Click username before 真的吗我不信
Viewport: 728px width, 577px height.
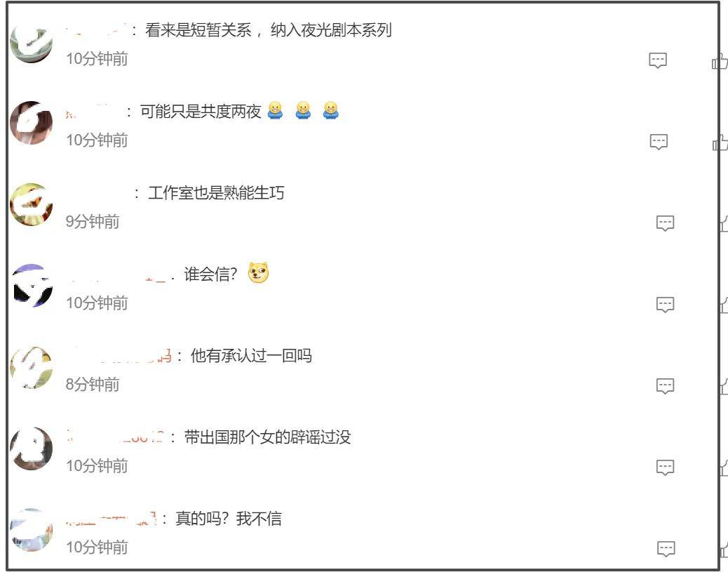pyautogui.click(x=112, y=519)
